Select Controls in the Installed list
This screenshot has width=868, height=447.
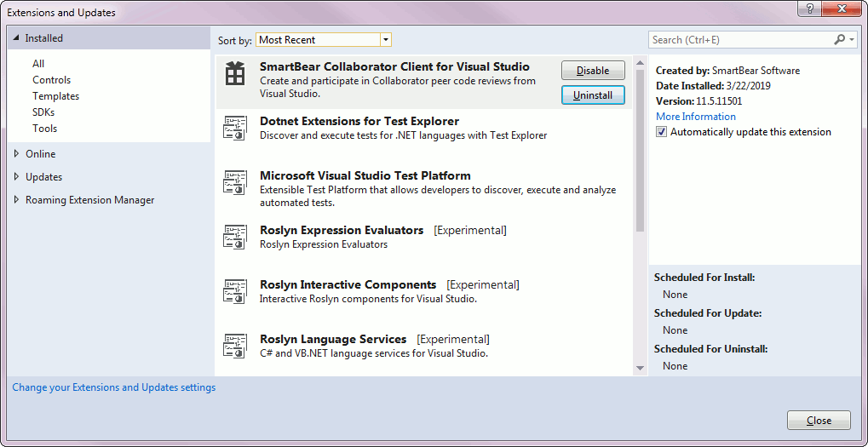coord(52,80)
